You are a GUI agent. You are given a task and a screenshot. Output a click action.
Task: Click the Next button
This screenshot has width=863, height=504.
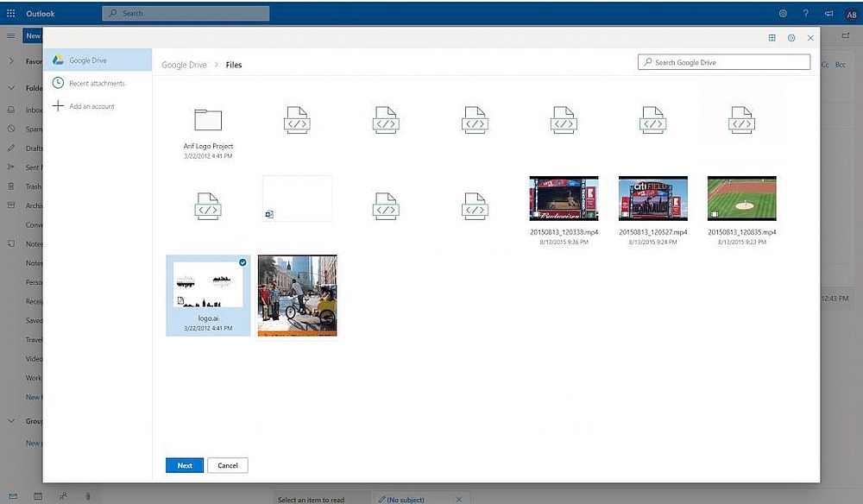pyautogui.click(x=185, y=465)
